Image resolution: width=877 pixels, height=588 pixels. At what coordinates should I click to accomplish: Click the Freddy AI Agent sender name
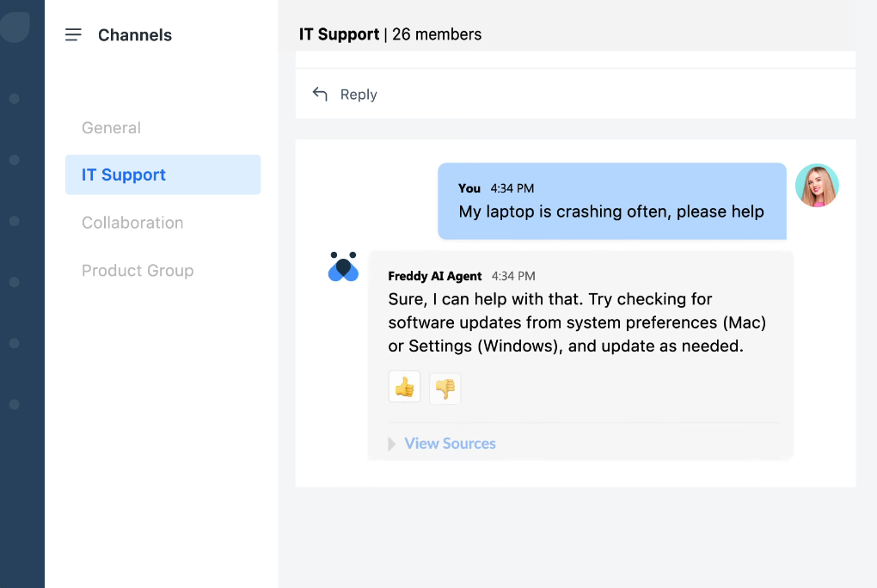[x=435, y=276]
